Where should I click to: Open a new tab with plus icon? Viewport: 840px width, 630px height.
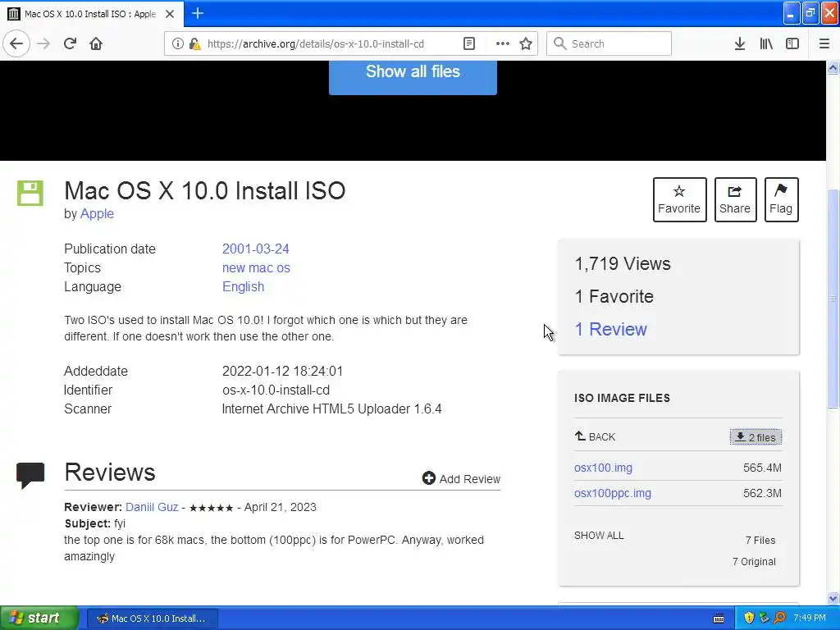(198, 13)
